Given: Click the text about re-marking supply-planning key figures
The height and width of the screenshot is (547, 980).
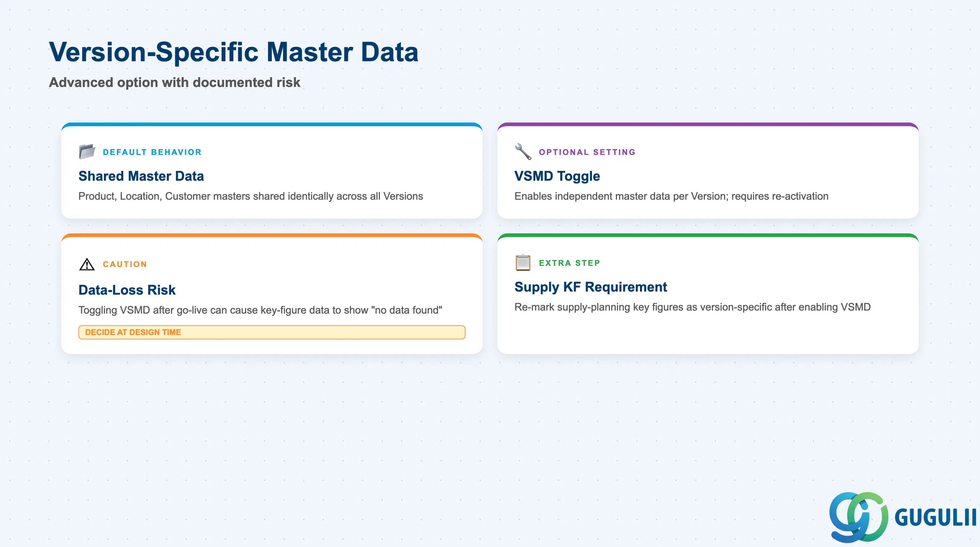Looking at the screenshot, I should coord(692,307).
